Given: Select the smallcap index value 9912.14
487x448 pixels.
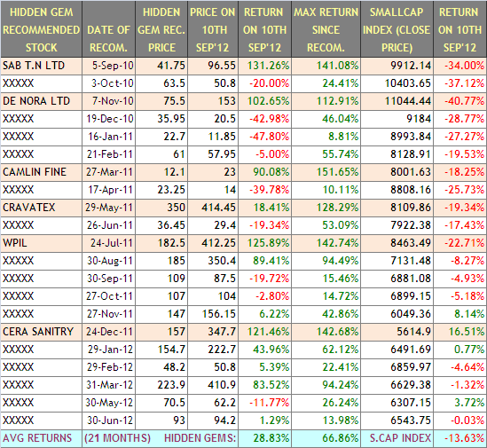Looking at the screenshot, I should (397, 66).
